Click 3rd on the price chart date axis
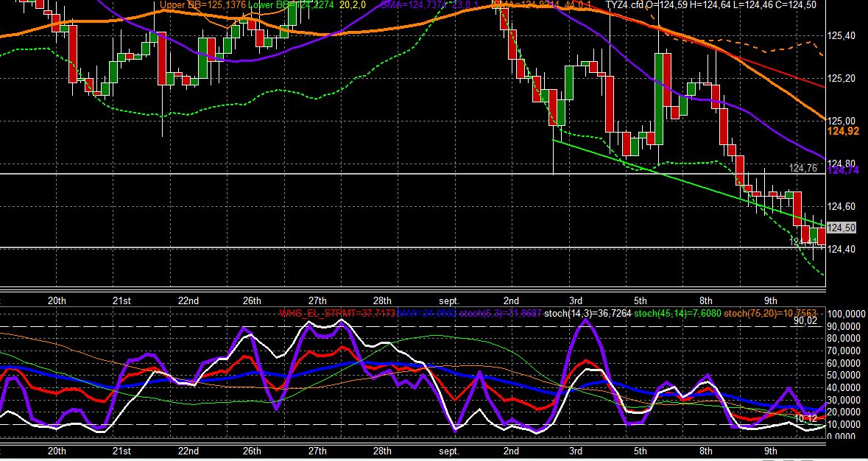This screenshot has width=868, height=461. tap(576, 300)
